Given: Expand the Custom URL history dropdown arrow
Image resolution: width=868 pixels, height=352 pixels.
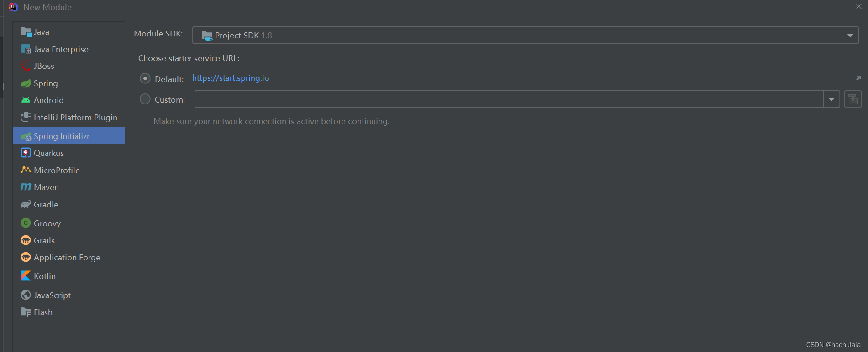Looking at the screenshot, I should click(x=831, y=99).
